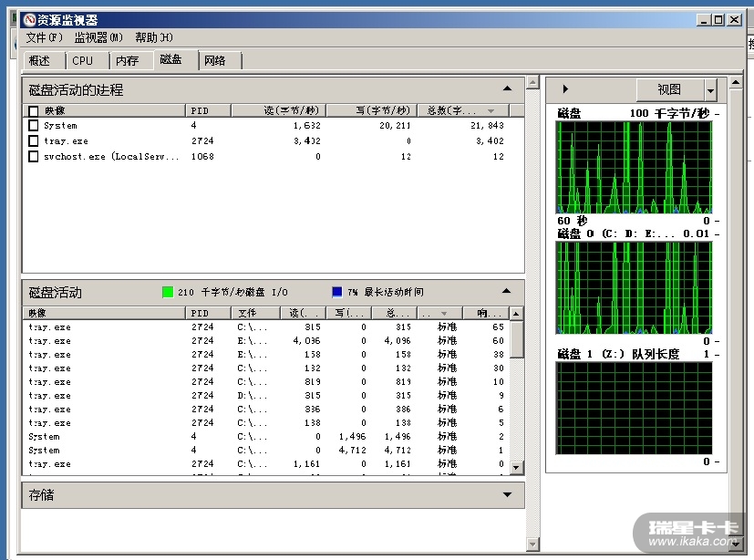Click scroll down arrow in 磁盘活动 list
Screen dimensions: 754x560
[x=517, y=468]
